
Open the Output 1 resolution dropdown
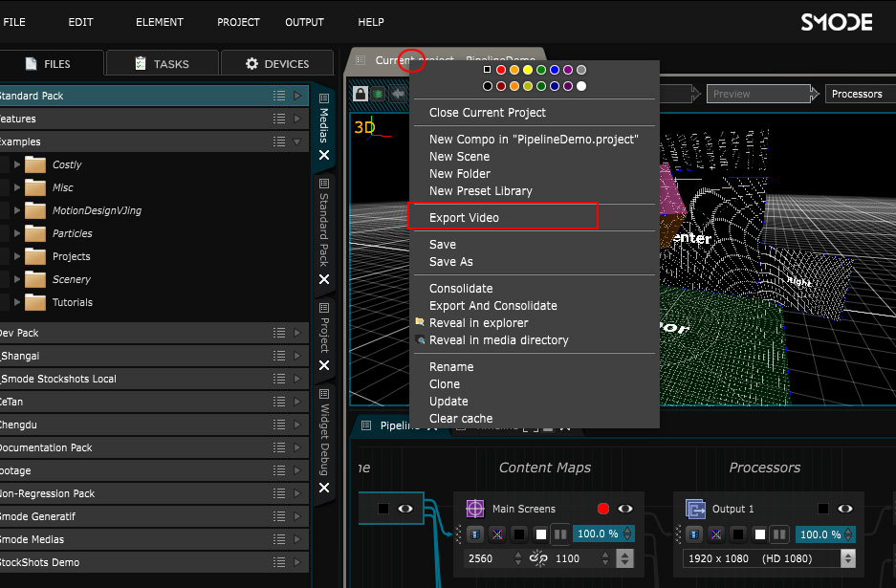[848, 558]
